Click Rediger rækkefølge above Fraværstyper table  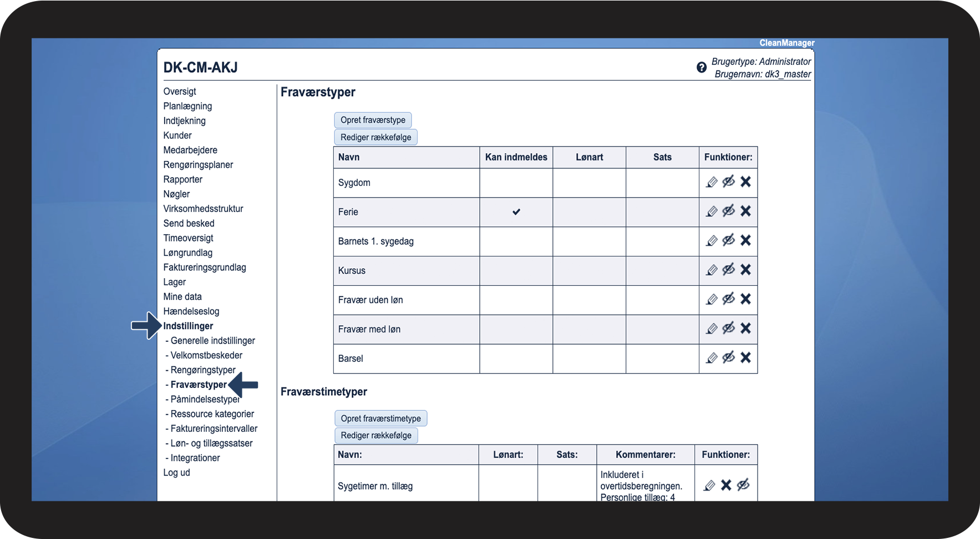(x=375, y=137)
